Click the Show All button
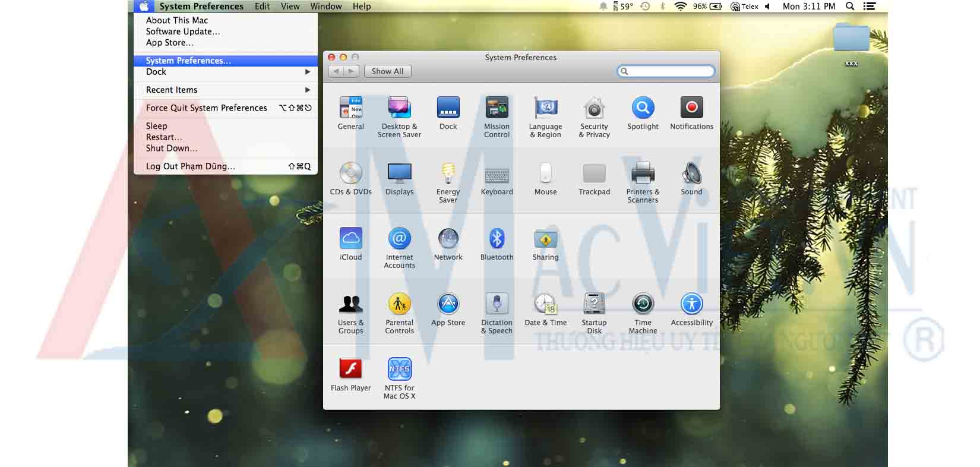The width and height of the screenshot is (980, 467). tap(387, 71)
